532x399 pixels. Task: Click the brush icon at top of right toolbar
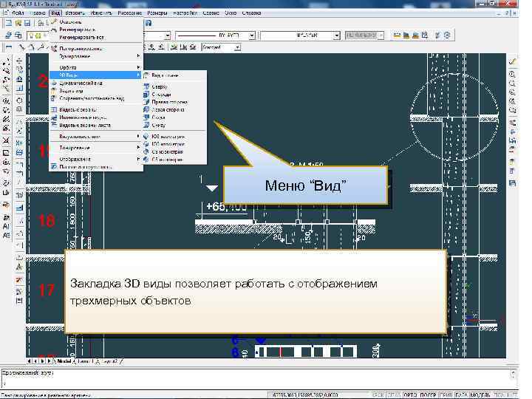click(x=512, y=61)
